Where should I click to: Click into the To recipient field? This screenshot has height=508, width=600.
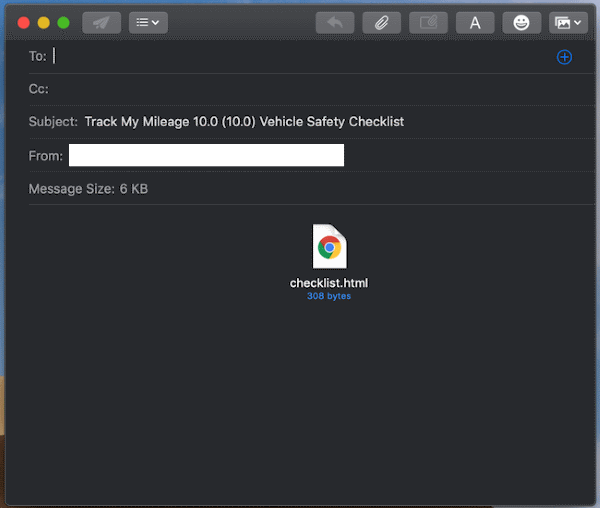click(x=300, y=57)
